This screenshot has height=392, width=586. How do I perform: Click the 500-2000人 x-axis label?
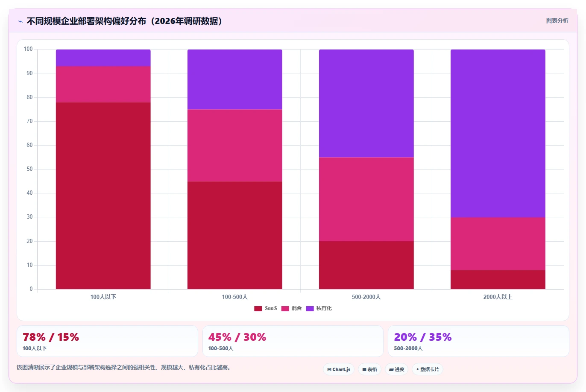click(366, 297)
